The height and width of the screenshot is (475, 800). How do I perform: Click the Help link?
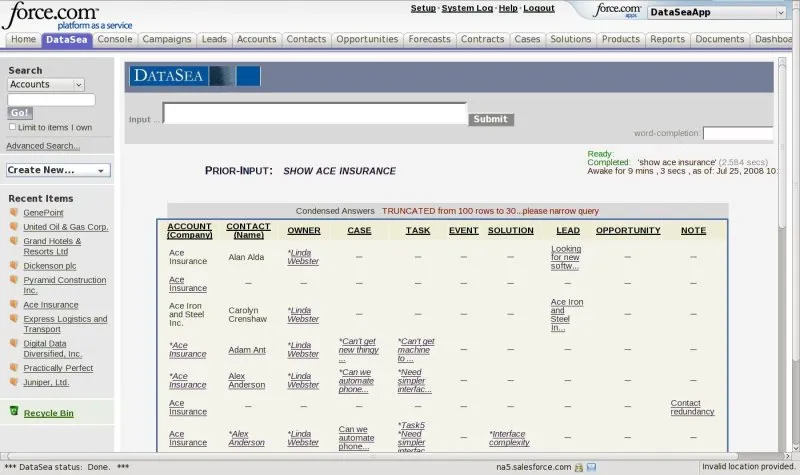pyautogui.click(x=508, y=8)
